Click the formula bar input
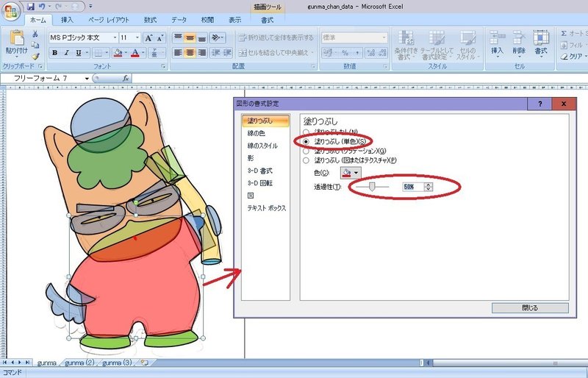 pos(359,78)
